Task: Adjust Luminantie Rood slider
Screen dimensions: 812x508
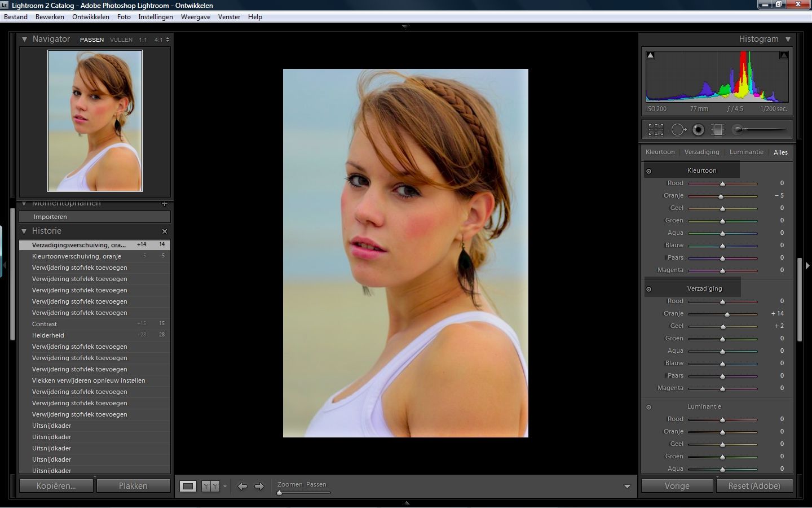Action: point(722,420)
